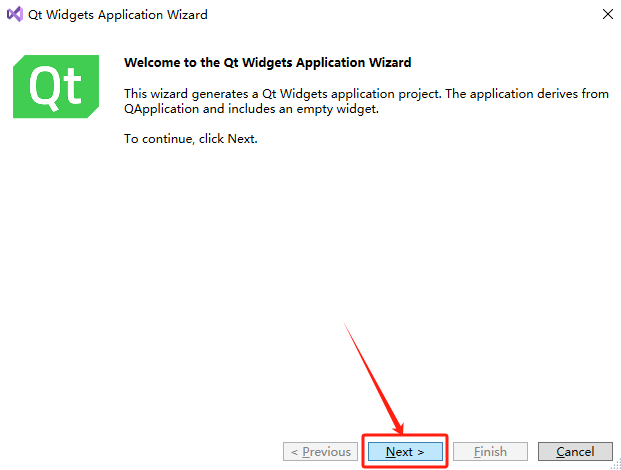
Task: Click the 'Qt Widgets Application Wizard' title text
Action: tap(118, 15)
